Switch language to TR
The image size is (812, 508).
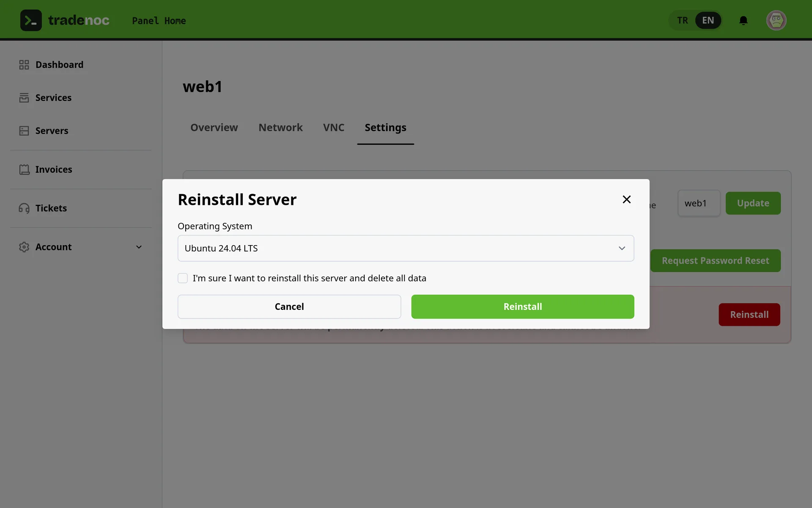[682, 20]
